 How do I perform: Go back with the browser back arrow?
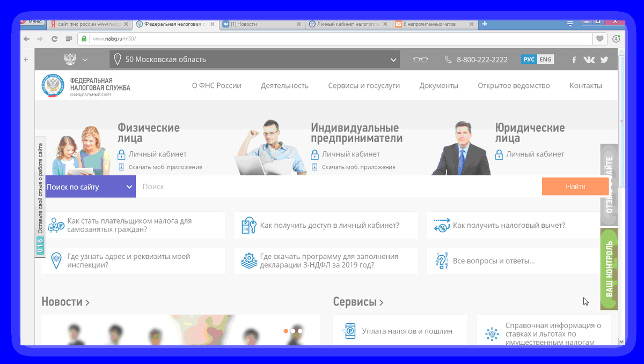tap(26, 39)
